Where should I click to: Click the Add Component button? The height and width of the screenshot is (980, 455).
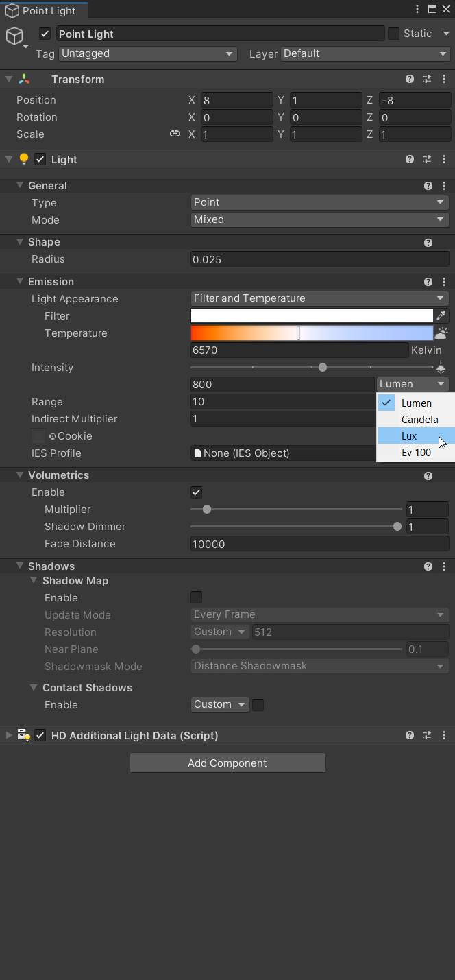(x=227, y=763)
